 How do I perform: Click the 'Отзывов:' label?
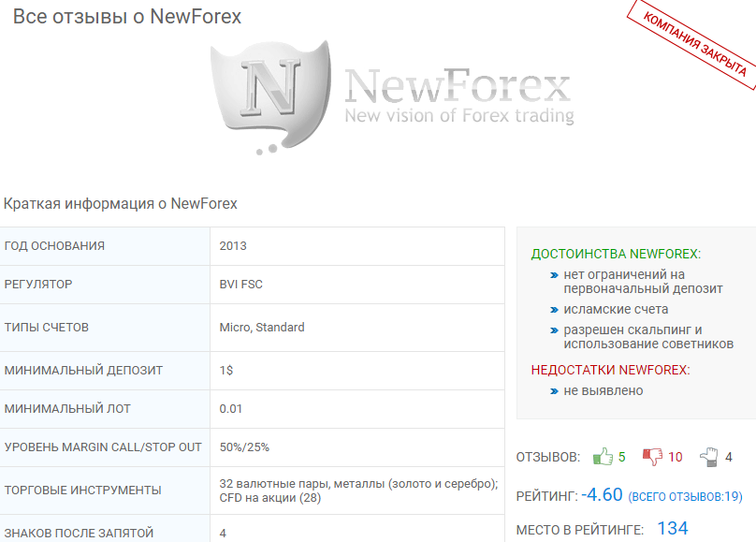548,457
